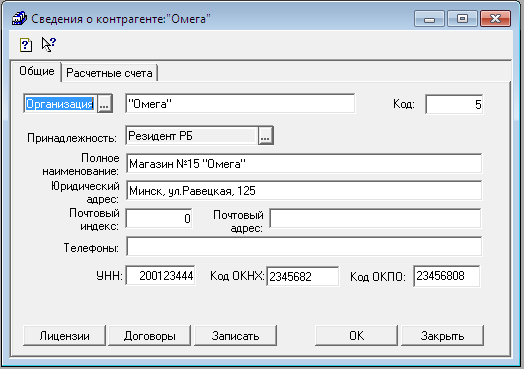The image size is (524, 369).
Task: Click the application icon in title bar
Action: click(19, 18)
